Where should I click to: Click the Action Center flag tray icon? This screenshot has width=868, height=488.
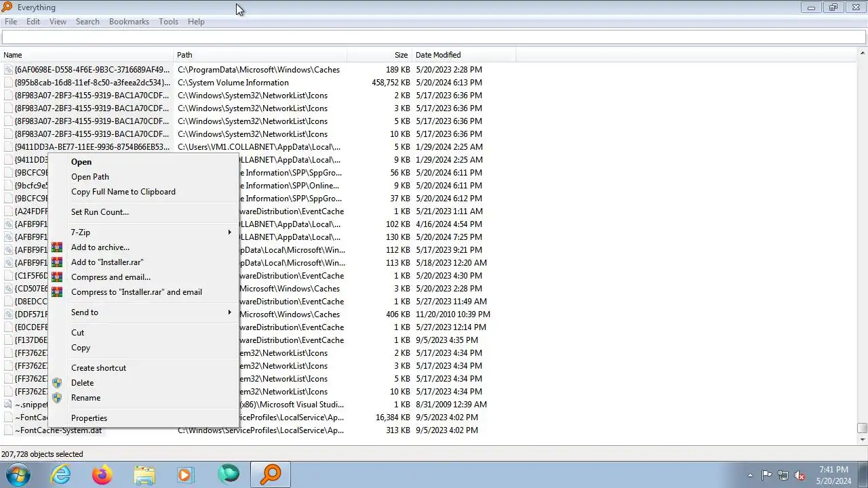coord(766,475)
